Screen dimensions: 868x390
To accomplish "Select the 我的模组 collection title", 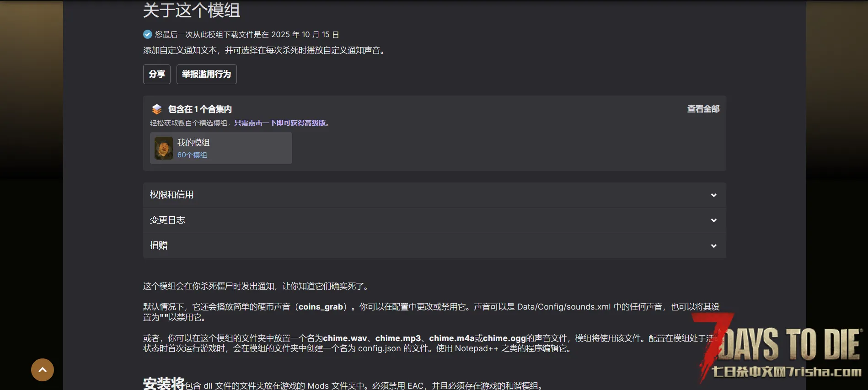I will [x=193, y=143].
